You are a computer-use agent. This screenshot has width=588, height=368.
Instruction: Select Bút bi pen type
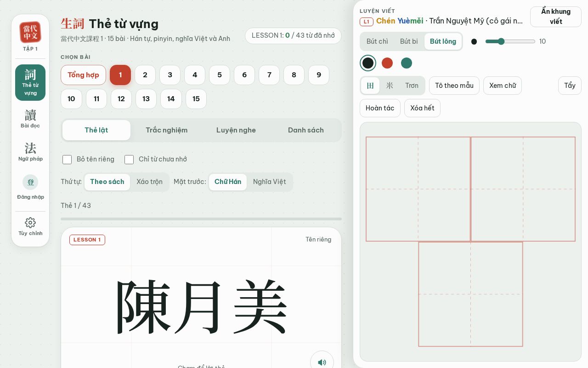(x=409, y=41)
